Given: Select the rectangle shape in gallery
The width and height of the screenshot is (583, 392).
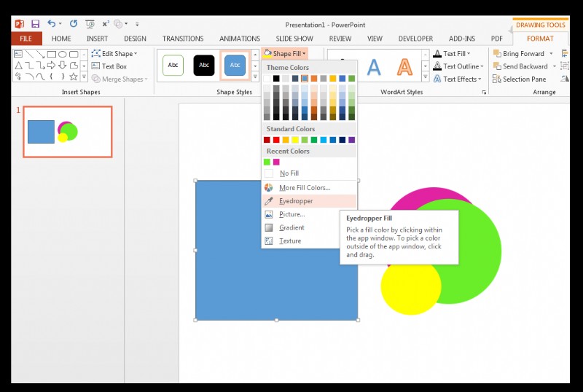Looking at the screenshot, I should 52,55.
